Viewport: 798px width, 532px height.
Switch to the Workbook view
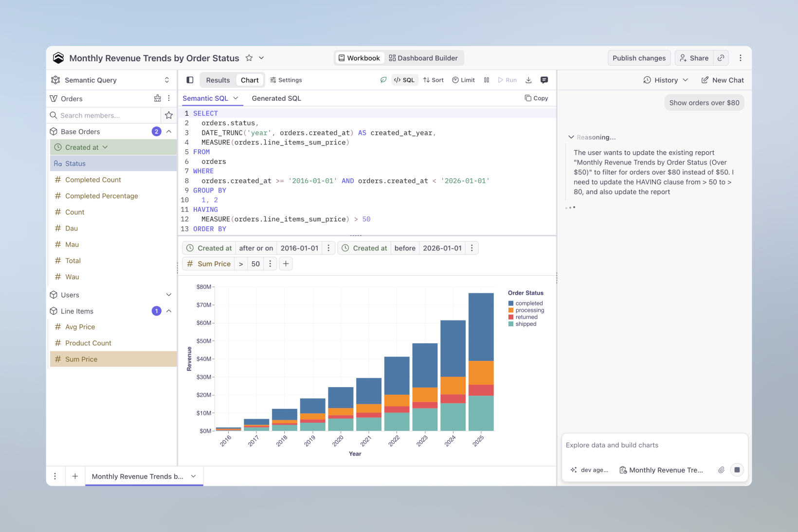[x=359, y=58]
